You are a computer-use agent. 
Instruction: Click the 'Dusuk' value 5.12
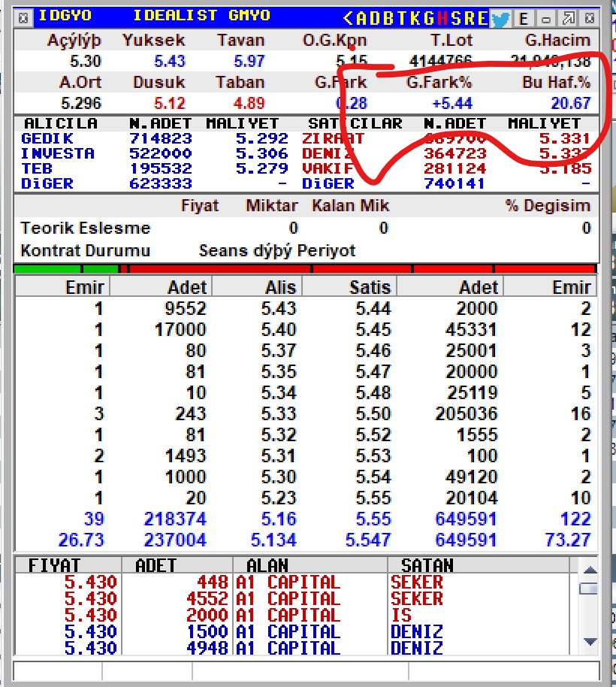pos(170,104)
